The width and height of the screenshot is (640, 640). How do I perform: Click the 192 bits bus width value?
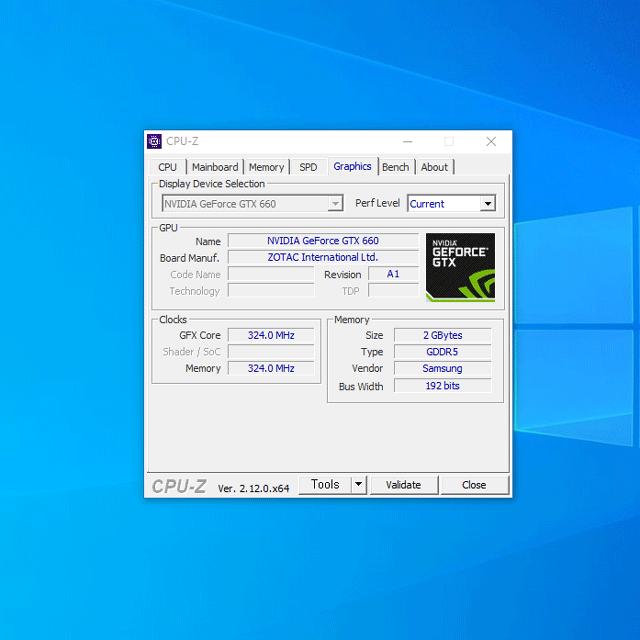coord(442,386)
